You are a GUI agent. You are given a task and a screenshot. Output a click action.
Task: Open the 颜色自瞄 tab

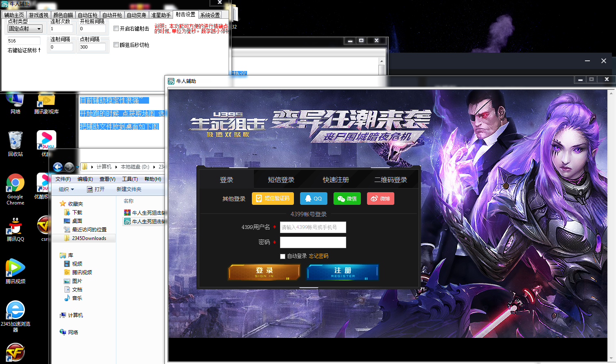pos(63,15)
